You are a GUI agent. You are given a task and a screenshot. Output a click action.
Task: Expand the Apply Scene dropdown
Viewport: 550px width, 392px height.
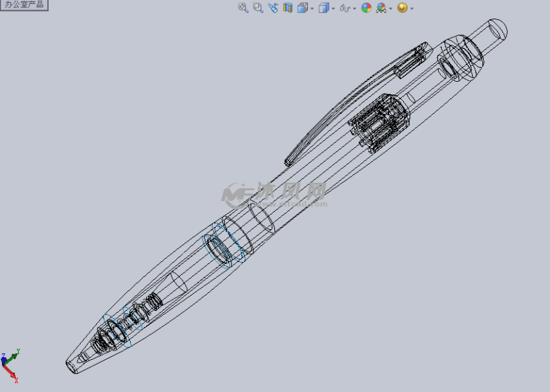click(390, 9)
